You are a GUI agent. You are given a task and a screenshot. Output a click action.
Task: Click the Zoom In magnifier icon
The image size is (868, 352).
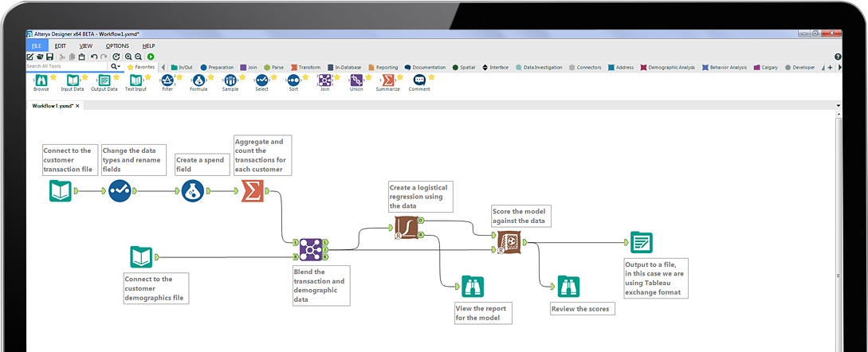[128, 57]
